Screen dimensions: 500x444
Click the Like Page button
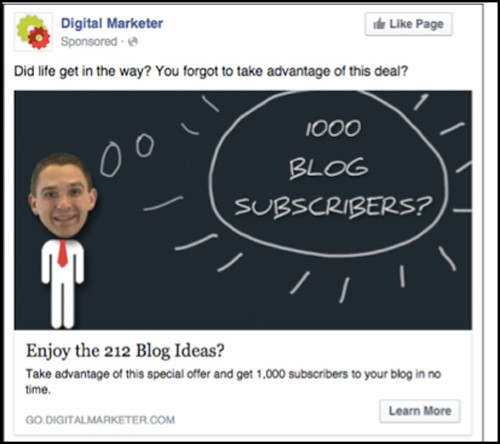[x=409, y=24]
